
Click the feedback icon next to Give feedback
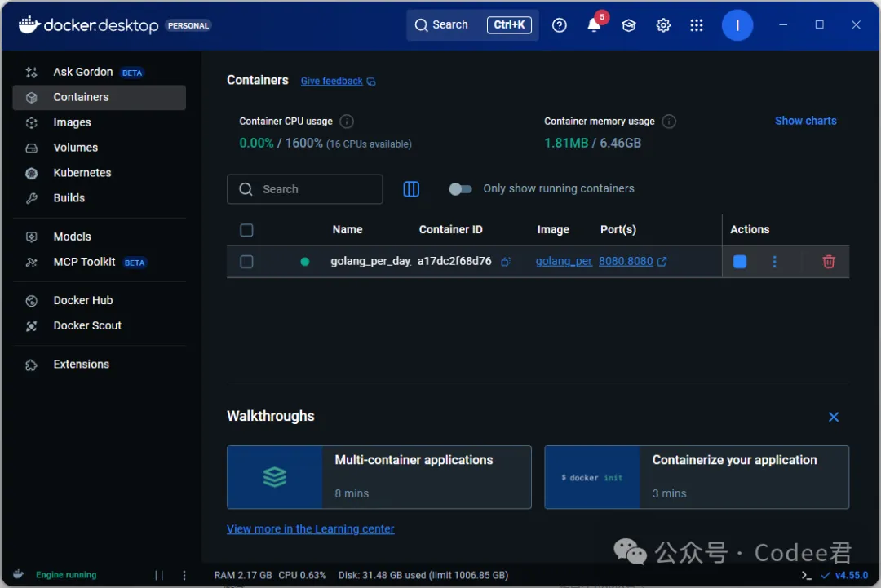371,82
